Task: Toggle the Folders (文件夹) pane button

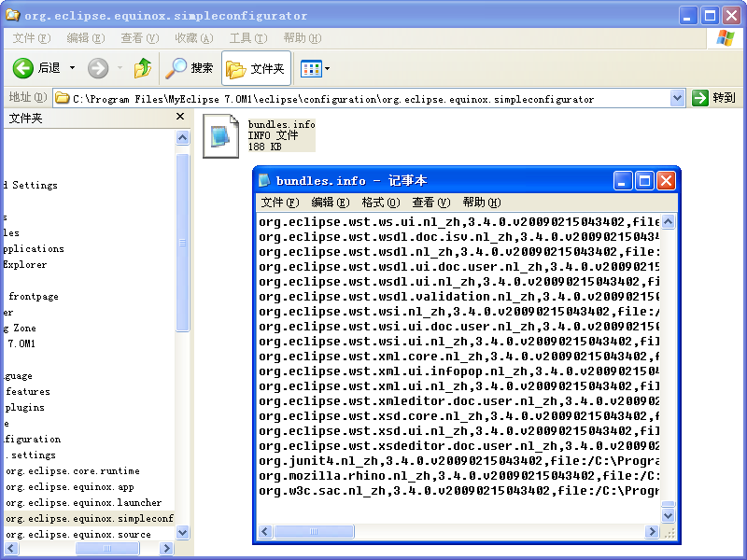Action: [255, 68]
